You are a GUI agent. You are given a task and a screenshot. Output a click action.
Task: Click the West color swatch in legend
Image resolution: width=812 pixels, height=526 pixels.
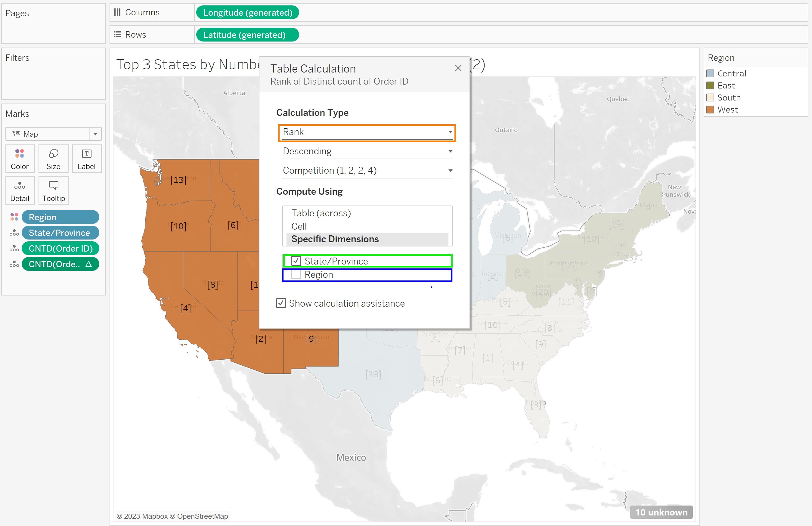click(710, 110)
